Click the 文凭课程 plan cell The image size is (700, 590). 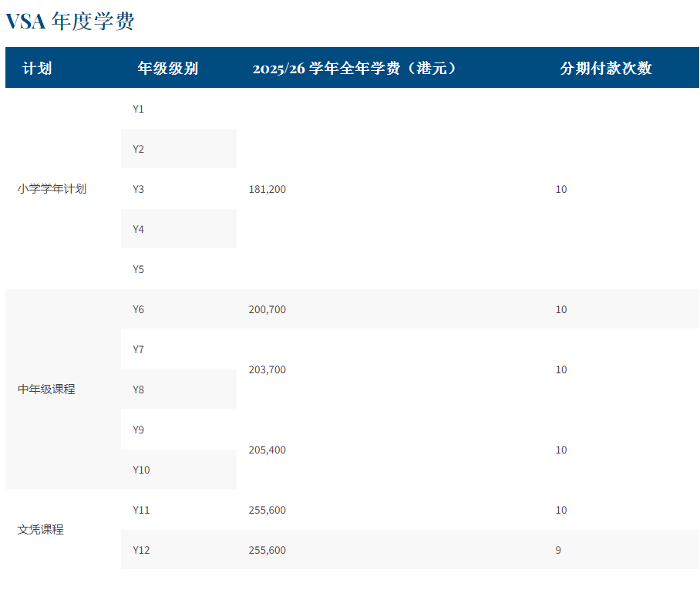[x=40, y=530]
